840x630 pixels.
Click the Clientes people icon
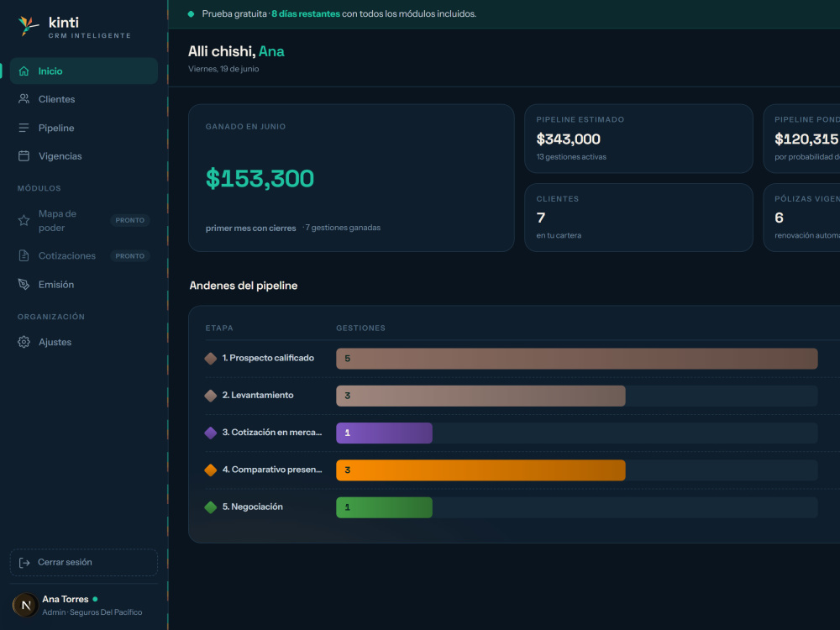(x=24, y=99)
